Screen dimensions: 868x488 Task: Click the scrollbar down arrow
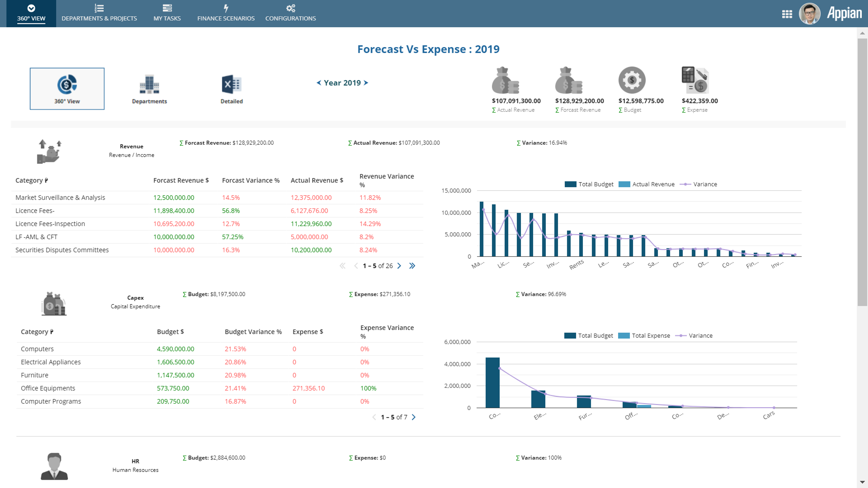pyautogui.click(x=862, y=482)
